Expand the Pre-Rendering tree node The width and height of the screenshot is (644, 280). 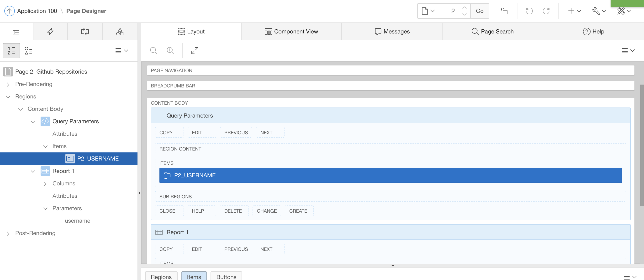[8, 84]
